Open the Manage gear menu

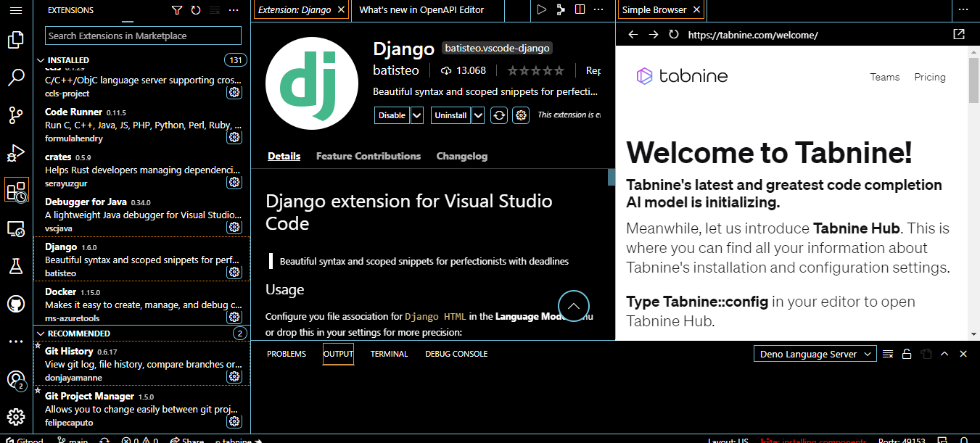pyautogui.click(x=16, y=417)
